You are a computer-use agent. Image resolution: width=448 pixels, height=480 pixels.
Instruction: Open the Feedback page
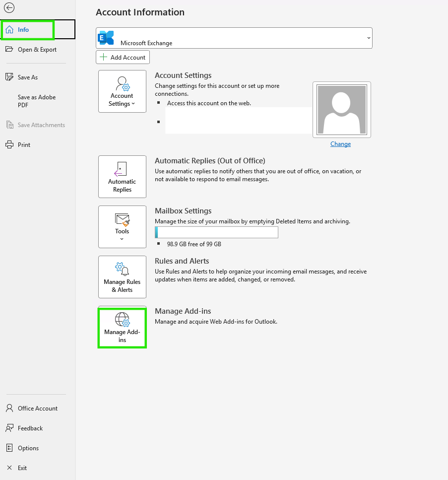point(30,428)
